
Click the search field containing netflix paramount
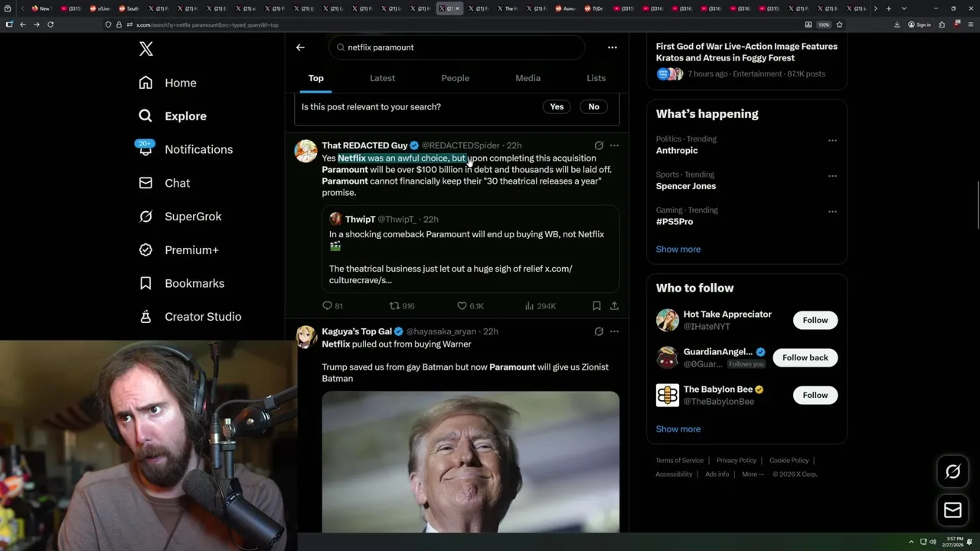click(x=457, y=47)
